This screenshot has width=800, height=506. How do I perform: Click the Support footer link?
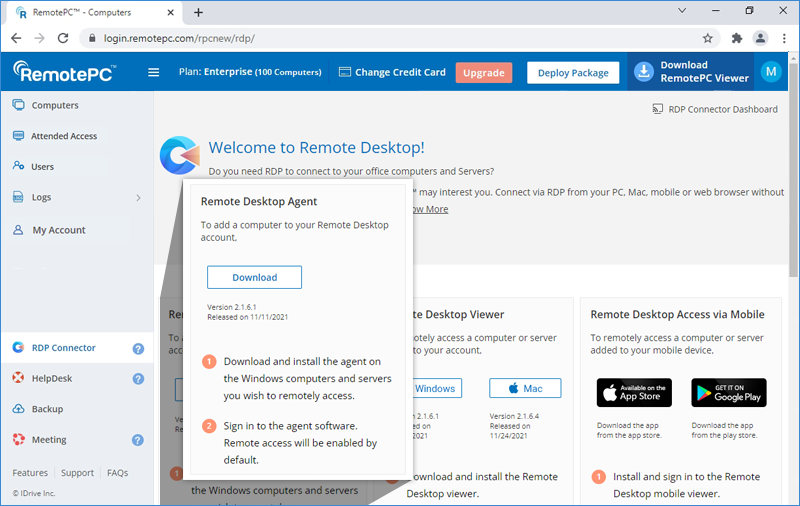click(x=78, y=473)
